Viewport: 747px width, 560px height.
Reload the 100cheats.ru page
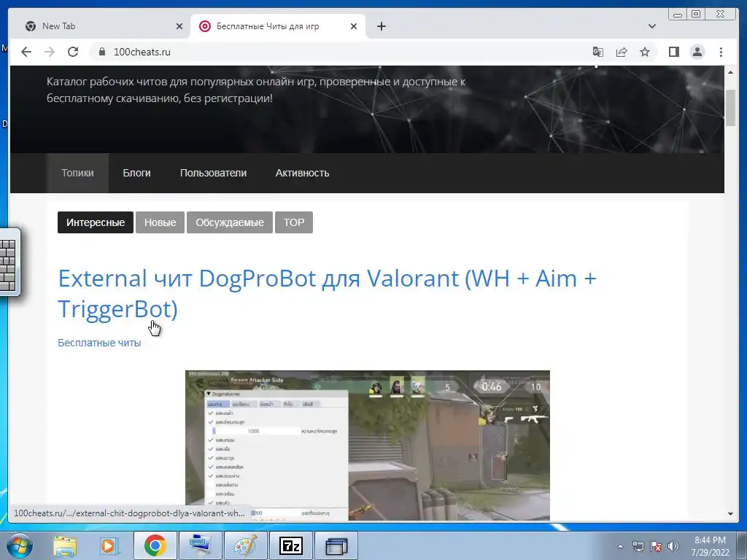point(73,52)
